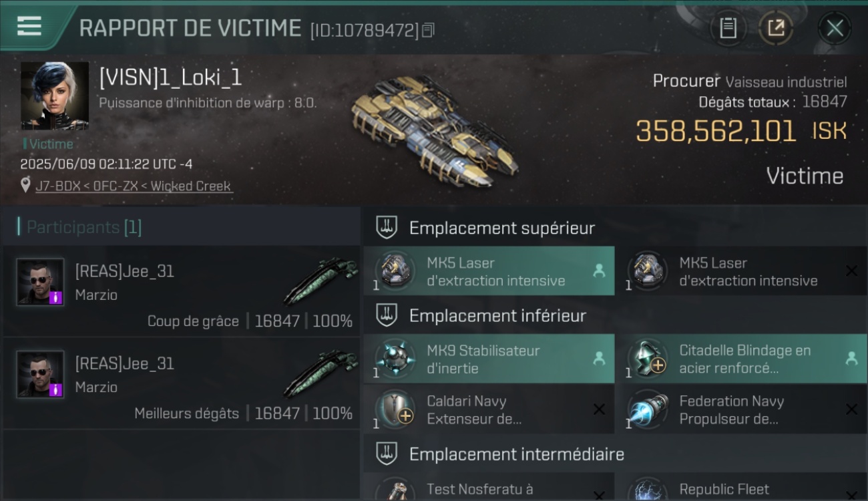Select second MK5 Laser d'extraction intensive module
The image size is (868, 501).
741,271
